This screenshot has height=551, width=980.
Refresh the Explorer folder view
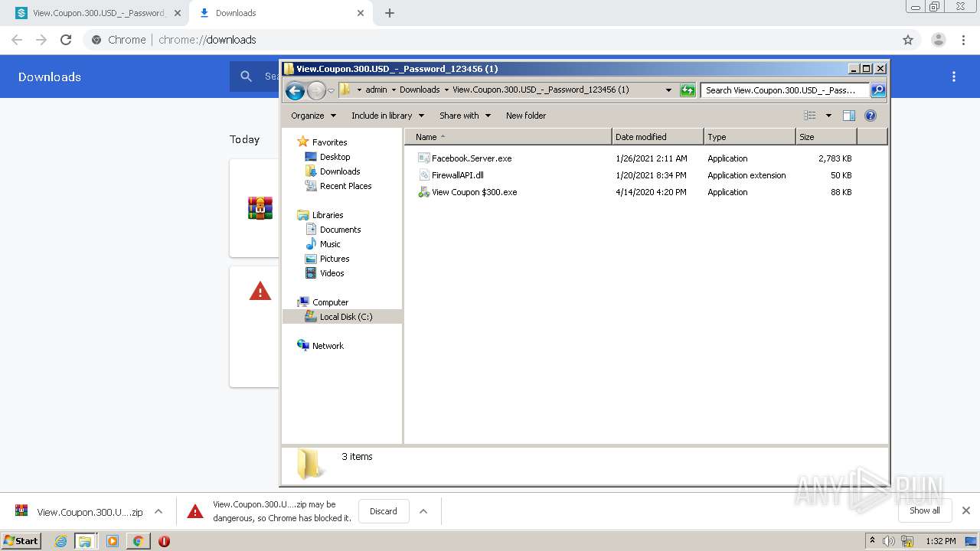[x=688, y=90]
